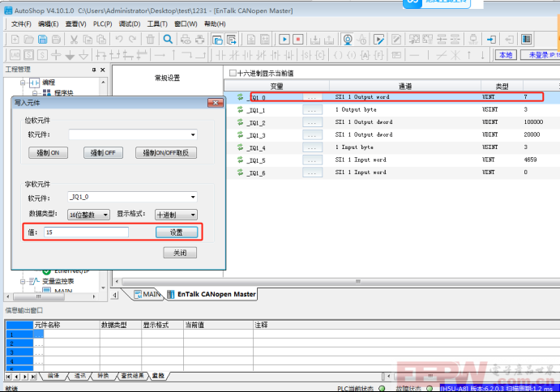
Task: Select the EnTalk CANopen Master tab
Action: [x=212, y=294]
